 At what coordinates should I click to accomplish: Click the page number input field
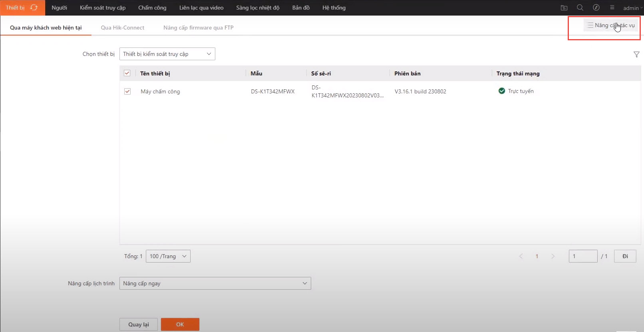583,256
